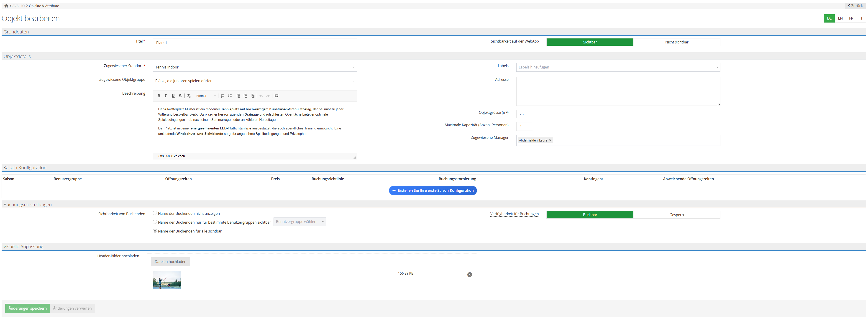Remove the uploaded header image
The width and height of the screenshot is (868, 321).
469,275
